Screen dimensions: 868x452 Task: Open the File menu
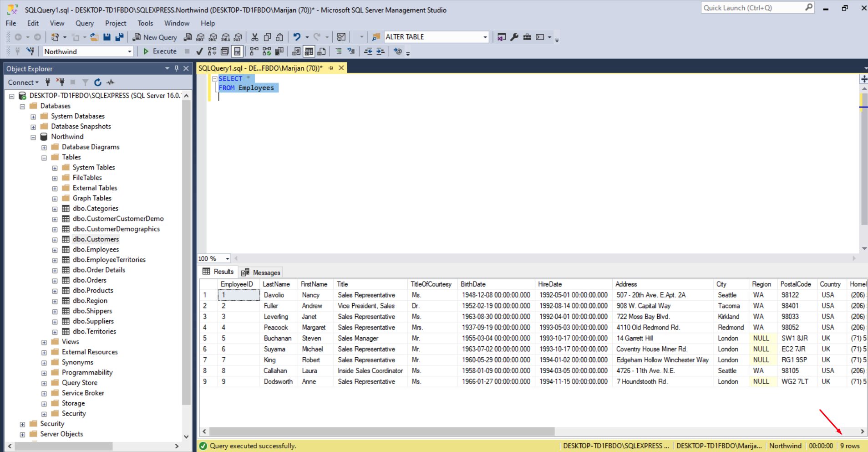point(11,23)
